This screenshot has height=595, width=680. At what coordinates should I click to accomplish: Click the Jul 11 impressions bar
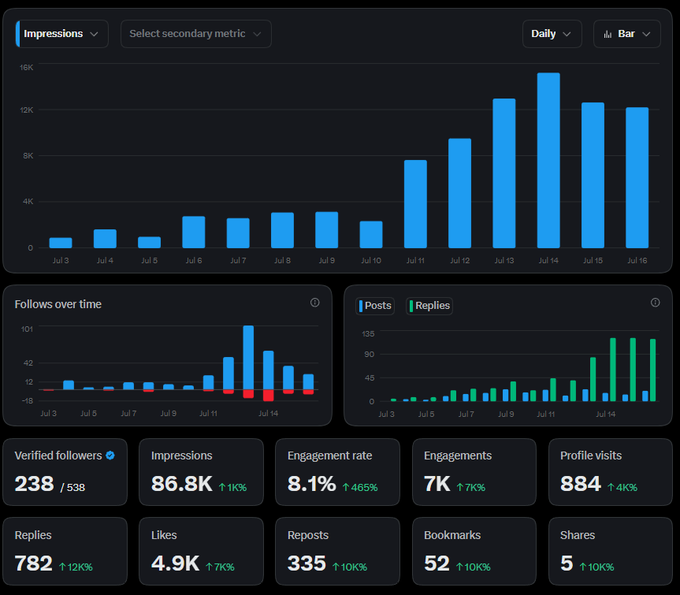pyautogui.click(x=415, y=204)
